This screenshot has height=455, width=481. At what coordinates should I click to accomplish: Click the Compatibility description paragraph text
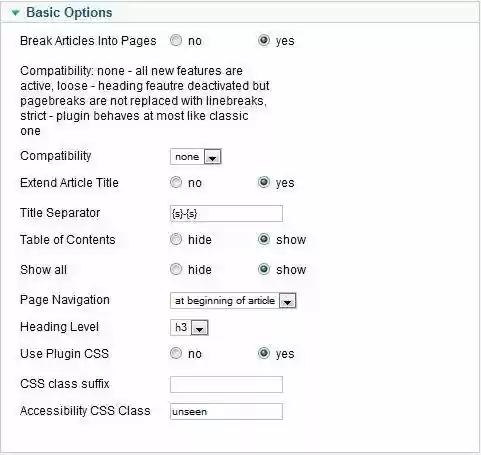coord(145,101)
